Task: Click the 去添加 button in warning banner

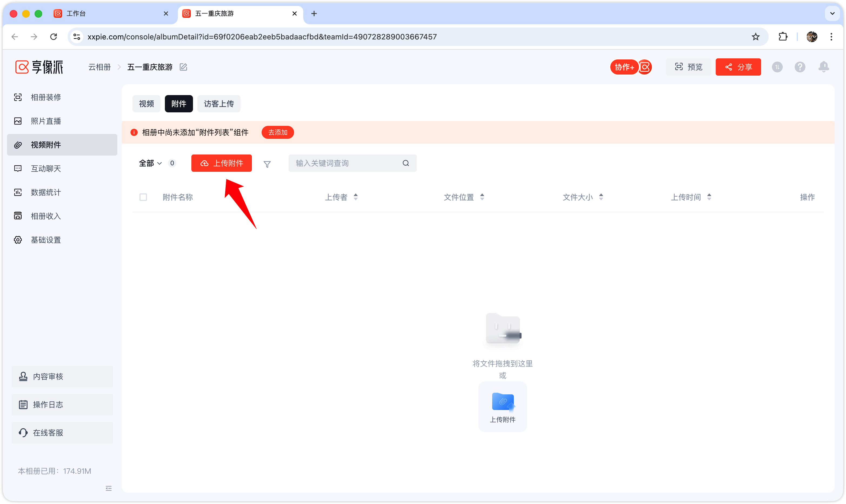Action: pos(278,132)
